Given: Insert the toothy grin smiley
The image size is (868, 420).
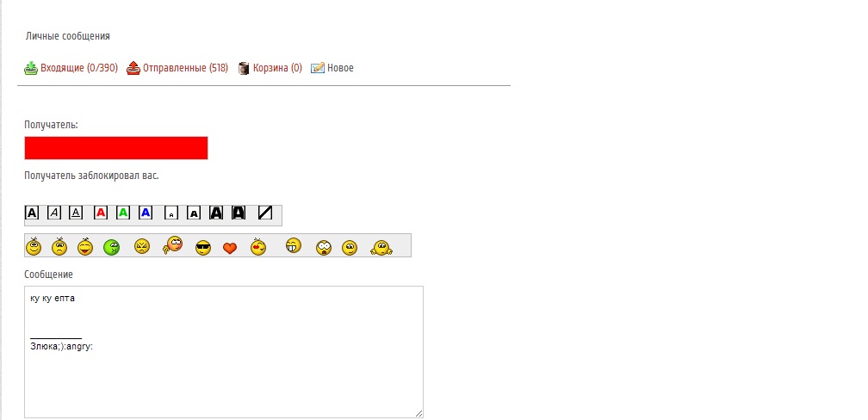Looking at the screenshot, I should (x=294, y=245).
